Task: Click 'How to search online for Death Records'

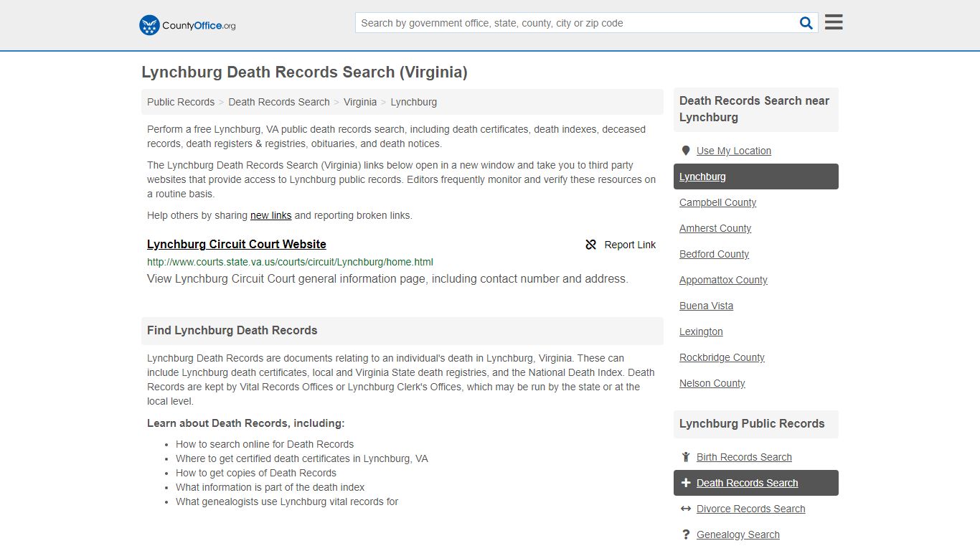Action: [x=265, y=444]
